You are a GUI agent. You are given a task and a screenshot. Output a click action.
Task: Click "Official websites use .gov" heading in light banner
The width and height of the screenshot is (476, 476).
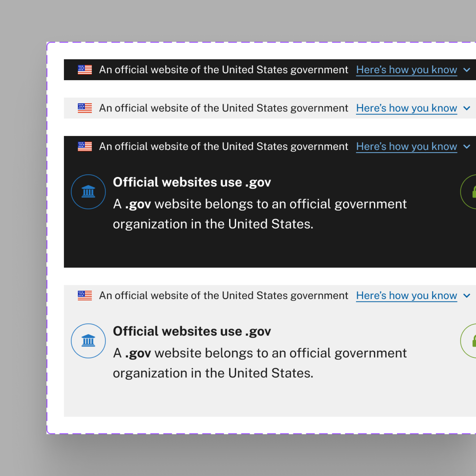[192, 332]
